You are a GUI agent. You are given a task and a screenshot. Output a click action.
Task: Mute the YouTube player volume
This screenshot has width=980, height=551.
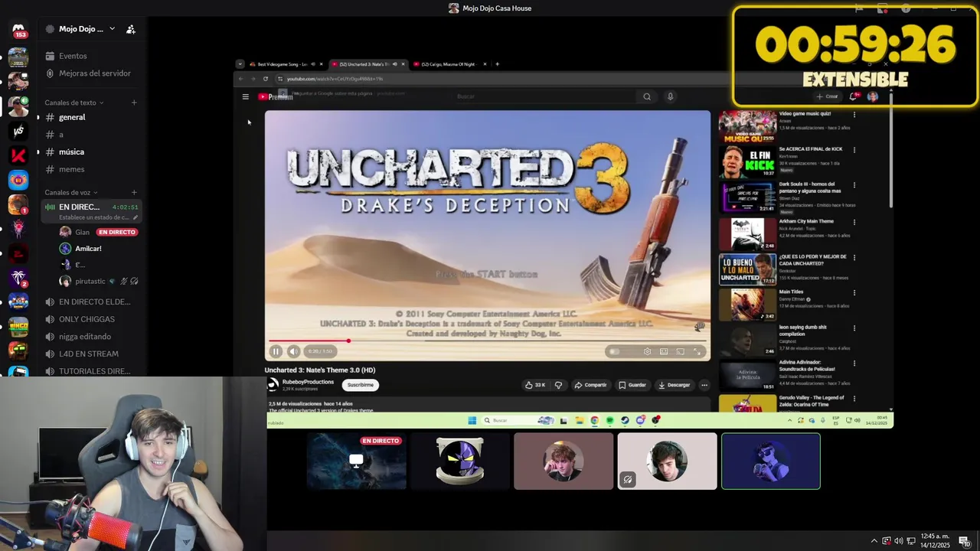[x=293, y=351]
